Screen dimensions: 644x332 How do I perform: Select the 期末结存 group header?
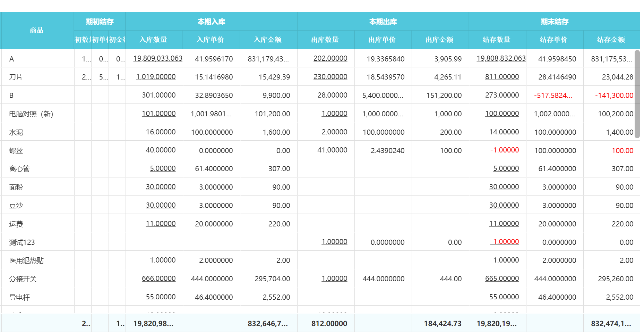point(554,22)
